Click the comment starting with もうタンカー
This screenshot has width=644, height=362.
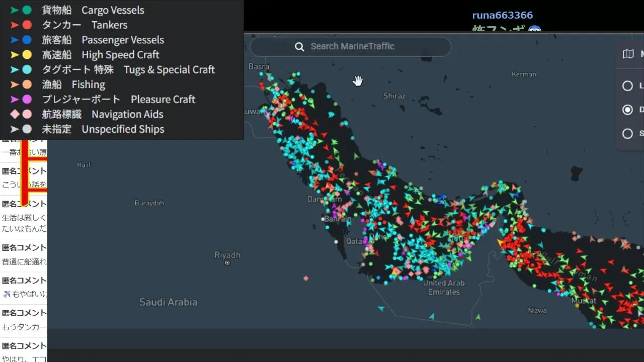pyautogui.click(x=24, y=327)
